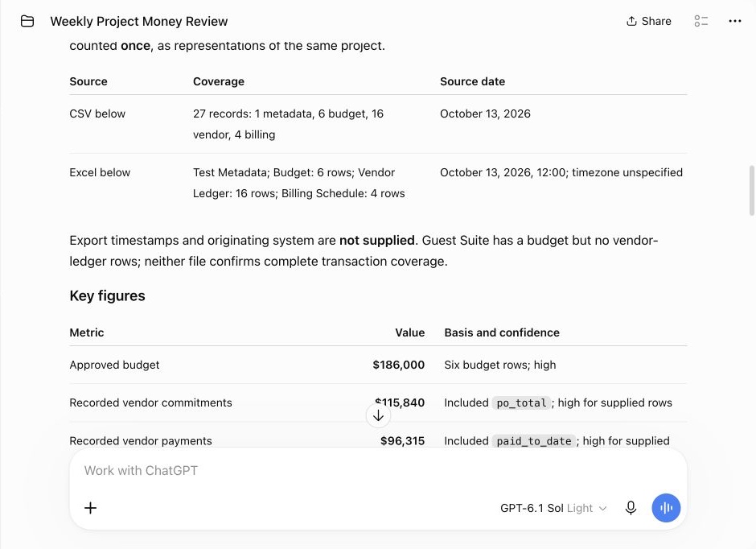
Task: Click the $186,000 value
Action: [399, 365]
